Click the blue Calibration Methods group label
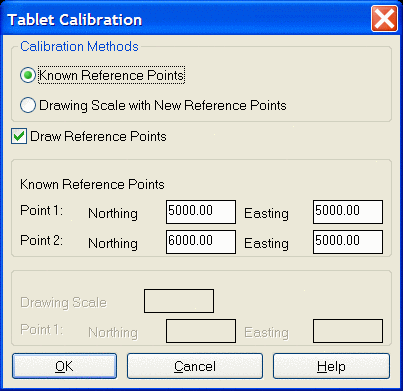 (79, 46)
